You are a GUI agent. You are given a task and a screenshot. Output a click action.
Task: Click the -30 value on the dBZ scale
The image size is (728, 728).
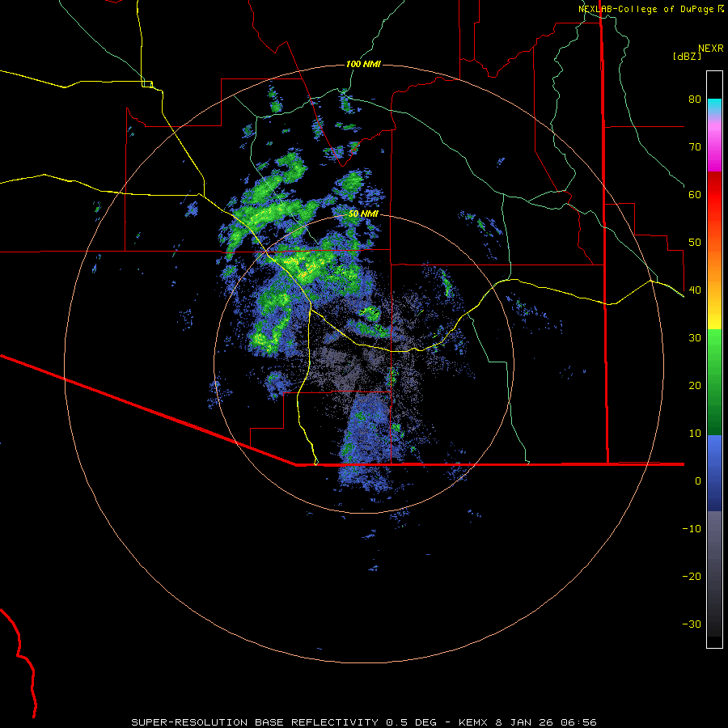692,624
